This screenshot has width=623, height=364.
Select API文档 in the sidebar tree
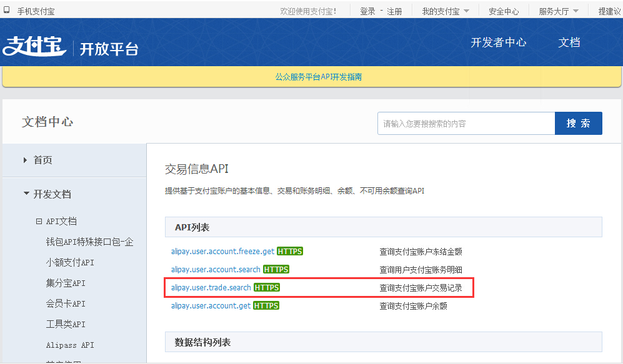[x=61, y=222]
